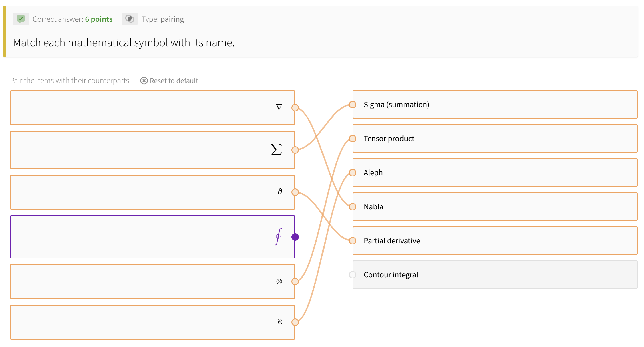
Task: Select the sigma summation symbol box
Action: point(153,149)
